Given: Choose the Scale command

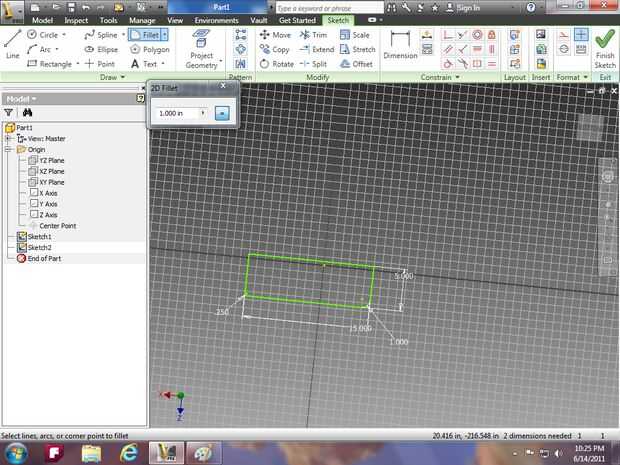Looking at the screenshot, I should click(355, 35).
